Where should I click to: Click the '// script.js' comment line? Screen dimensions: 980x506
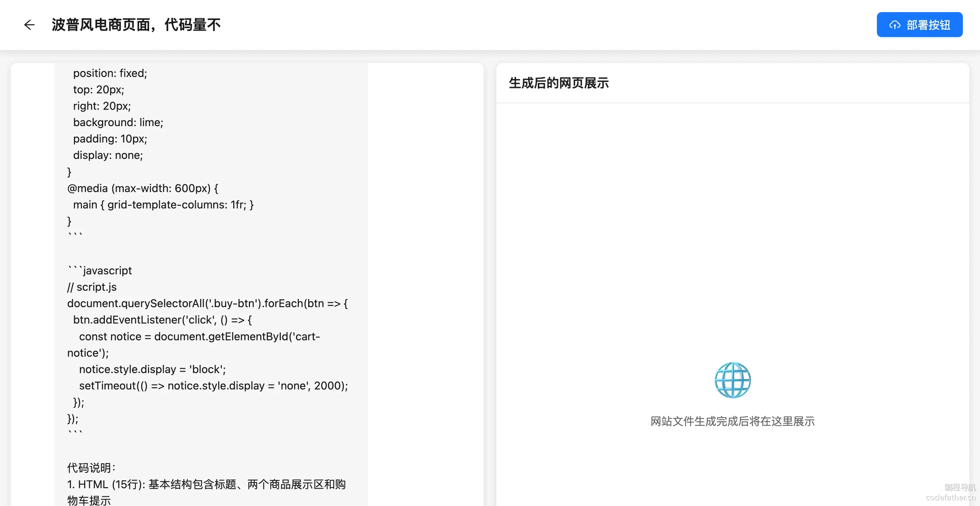click(92, 287)
